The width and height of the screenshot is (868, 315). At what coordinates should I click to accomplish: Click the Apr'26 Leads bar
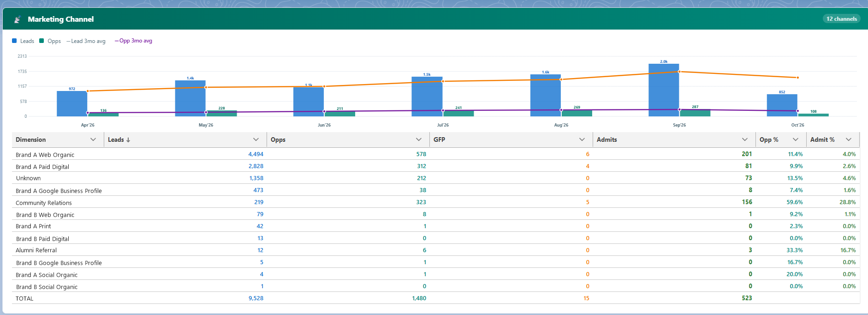click(72, 103)
